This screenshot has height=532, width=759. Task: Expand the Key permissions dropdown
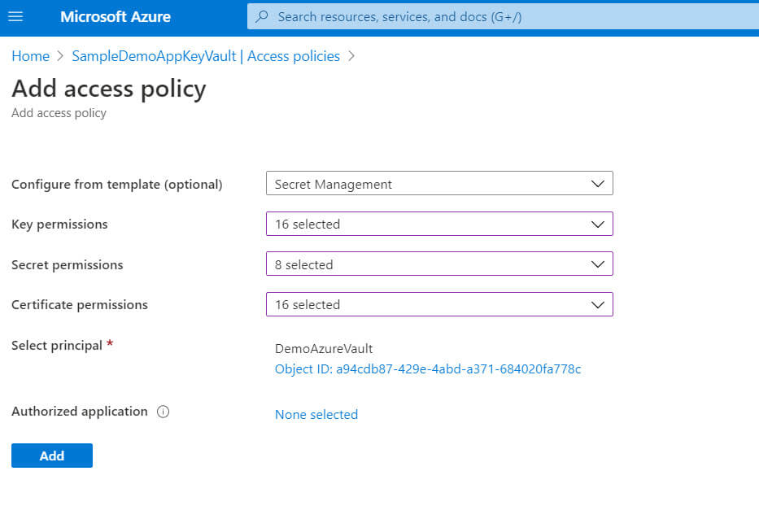coord(439,225)
